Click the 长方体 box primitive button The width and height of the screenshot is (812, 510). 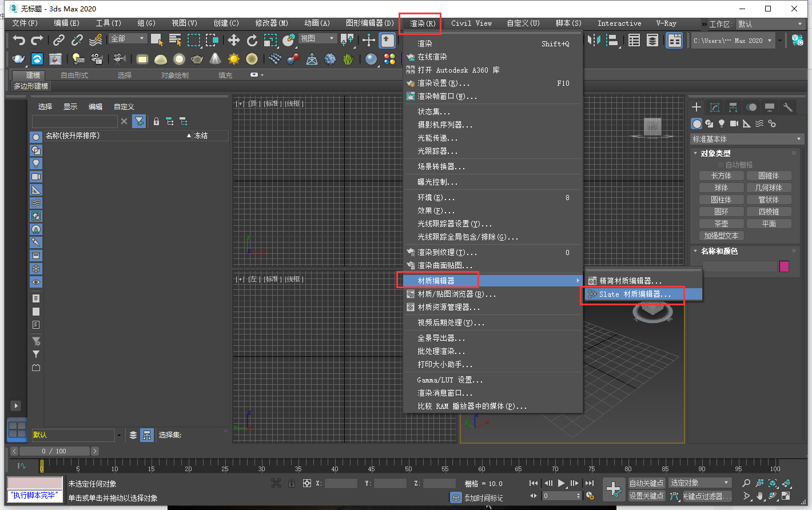(x=721, y=175)
